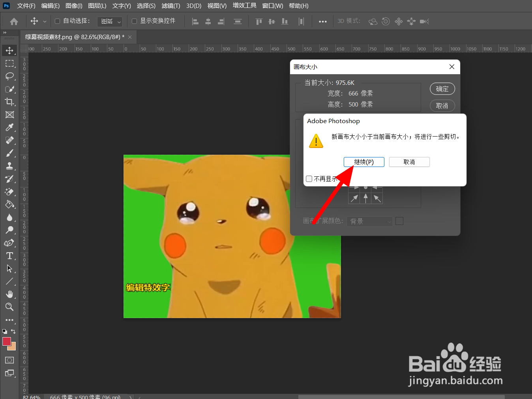Viewport: 532px width, 399px height.
Task: Click 确定 in the 画布大小 dialog
Action: pyautogui.click(x=442, y=89)
